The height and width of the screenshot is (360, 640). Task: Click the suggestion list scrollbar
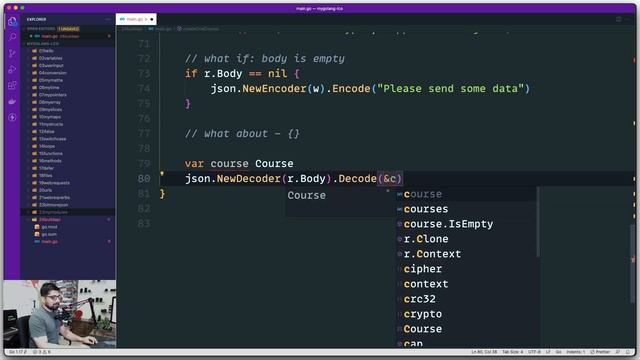pos(538,222)
